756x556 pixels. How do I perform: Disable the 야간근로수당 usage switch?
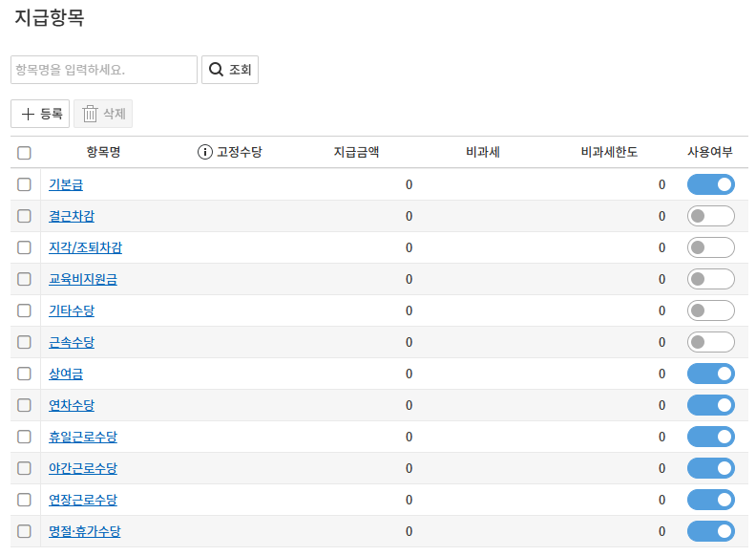pyautogui.click(x=710, y=468)
